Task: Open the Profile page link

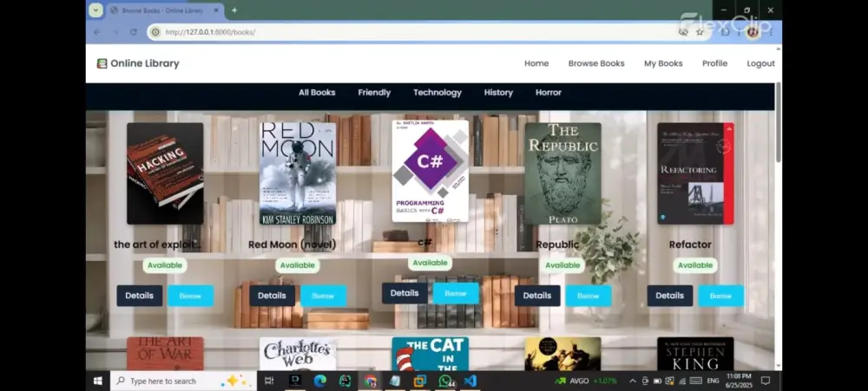Action: [x=714, y=63]
